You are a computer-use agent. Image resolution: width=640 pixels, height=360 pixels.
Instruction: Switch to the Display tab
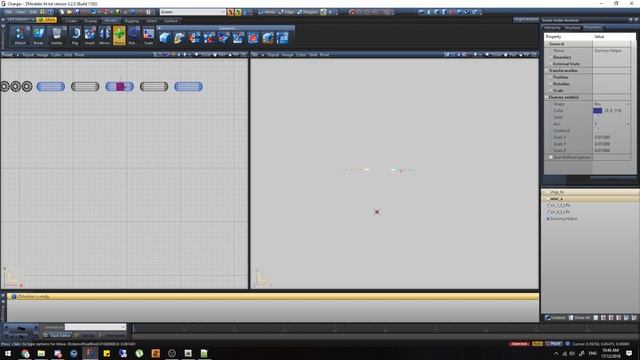tap(91, 20)
